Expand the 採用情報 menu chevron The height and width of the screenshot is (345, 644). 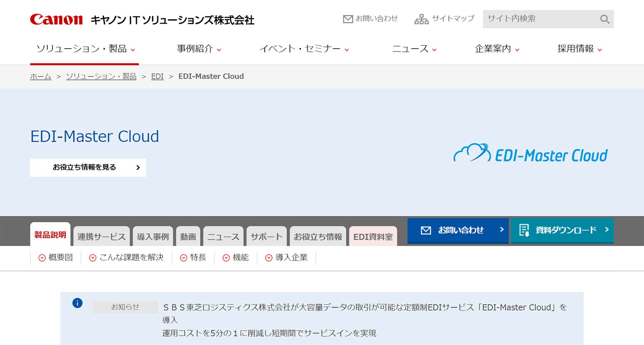[600, 50]
